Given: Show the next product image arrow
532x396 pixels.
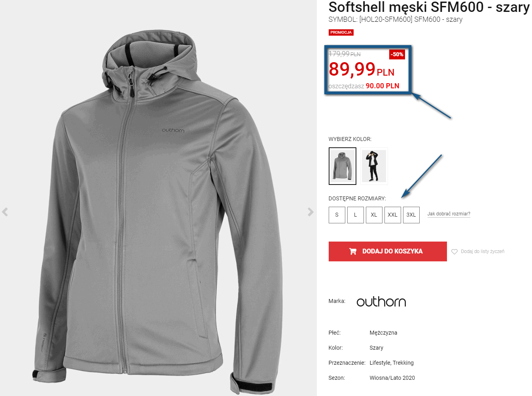Looking at the screenshot, I should coord(310,212).
